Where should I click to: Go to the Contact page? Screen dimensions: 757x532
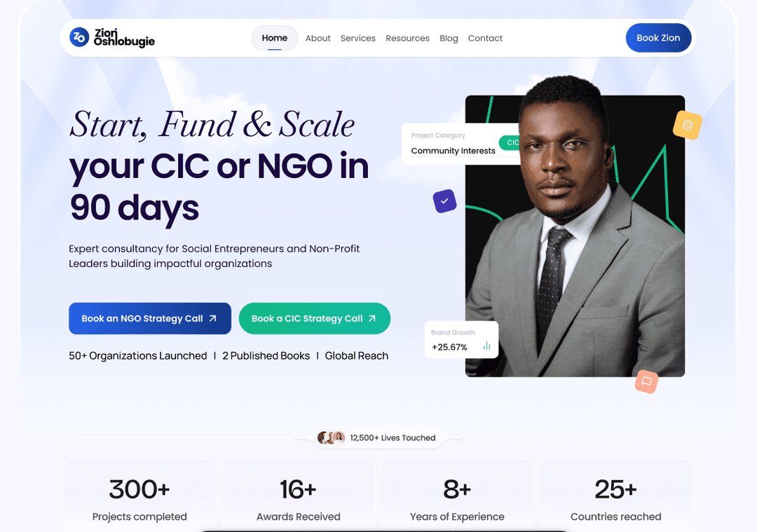(x=485, y=39)
